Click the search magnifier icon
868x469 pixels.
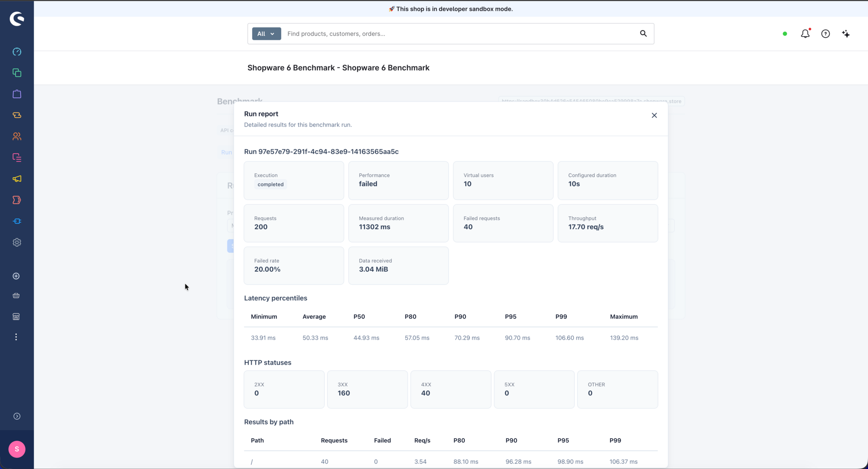(x=643, y=33)
